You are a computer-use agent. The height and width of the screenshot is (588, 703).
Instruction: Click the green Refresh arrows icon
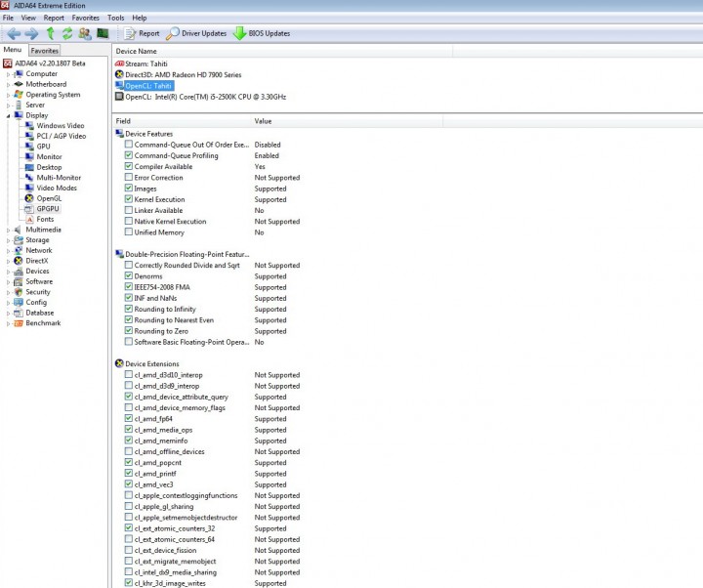67,33
